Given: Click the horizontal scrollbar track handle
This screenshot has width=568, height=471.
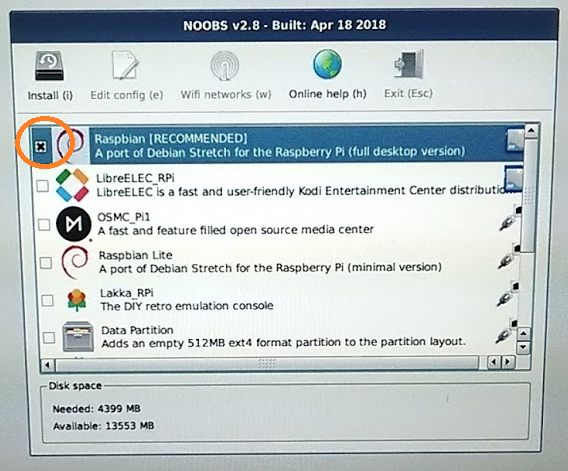Looking at the screenshot, I should (267, 363).
